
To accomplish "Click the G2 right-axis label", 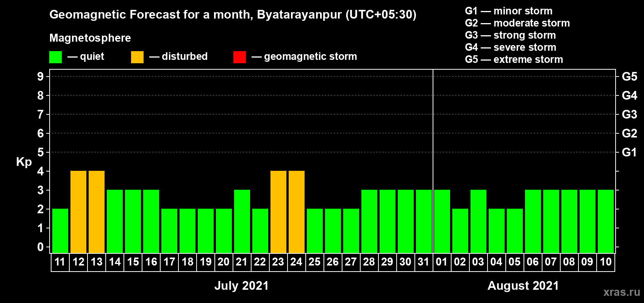I will coord(630,133).
